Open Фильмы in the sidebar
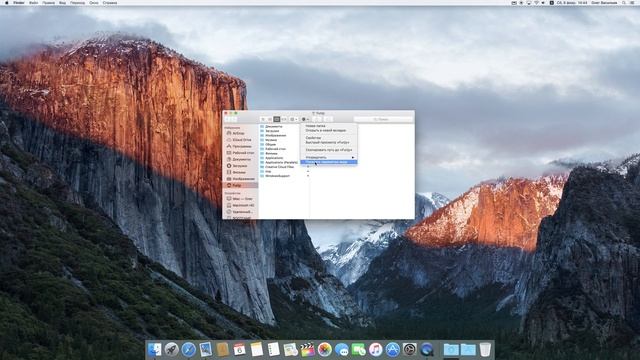Screen dimensions: 640x360 [239, 172]
